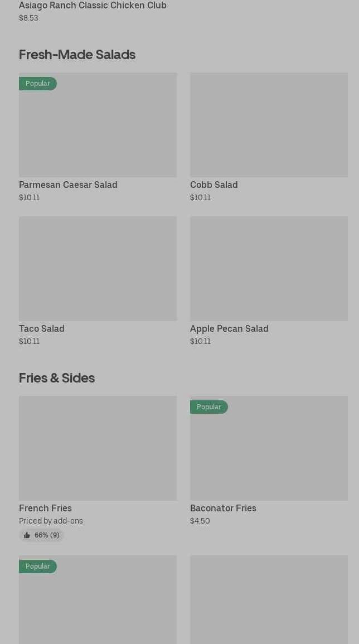Open Asiago Ranch Classic Chicken Club item
This screenshot has width=359, height=644.
93,6
